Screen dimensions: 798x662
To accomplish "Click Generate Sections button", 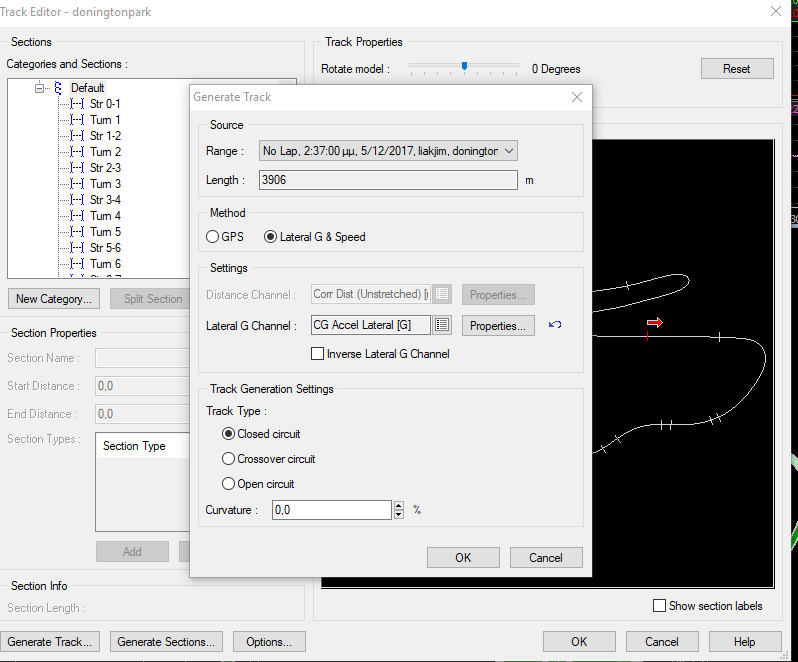I will coord(166,642).
